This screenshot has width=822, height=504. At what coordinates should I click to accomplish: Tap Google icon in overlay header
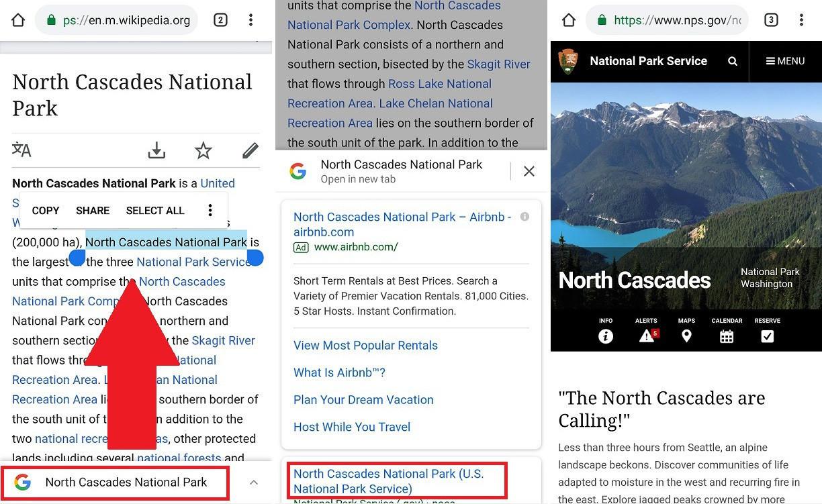point(298,171)
